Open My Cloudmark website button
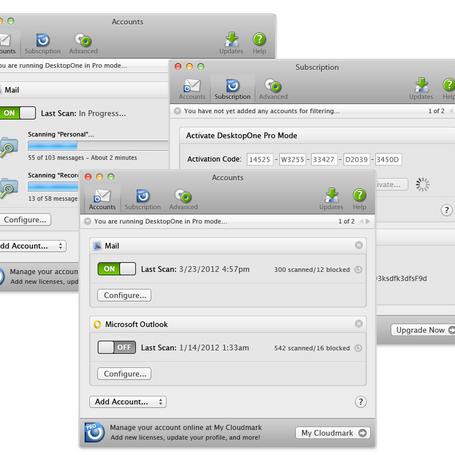Screen dimensions: 455x455 click(333, 433)
